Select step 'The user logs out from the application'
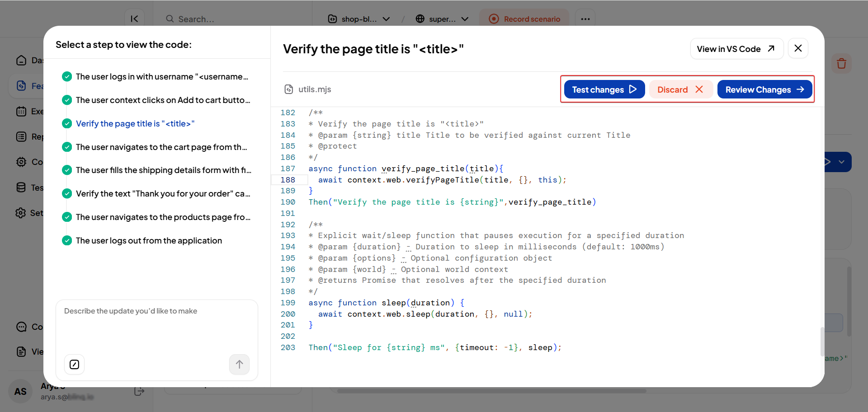The height and width of the screenshot is (412, 868). pos(149,241)
